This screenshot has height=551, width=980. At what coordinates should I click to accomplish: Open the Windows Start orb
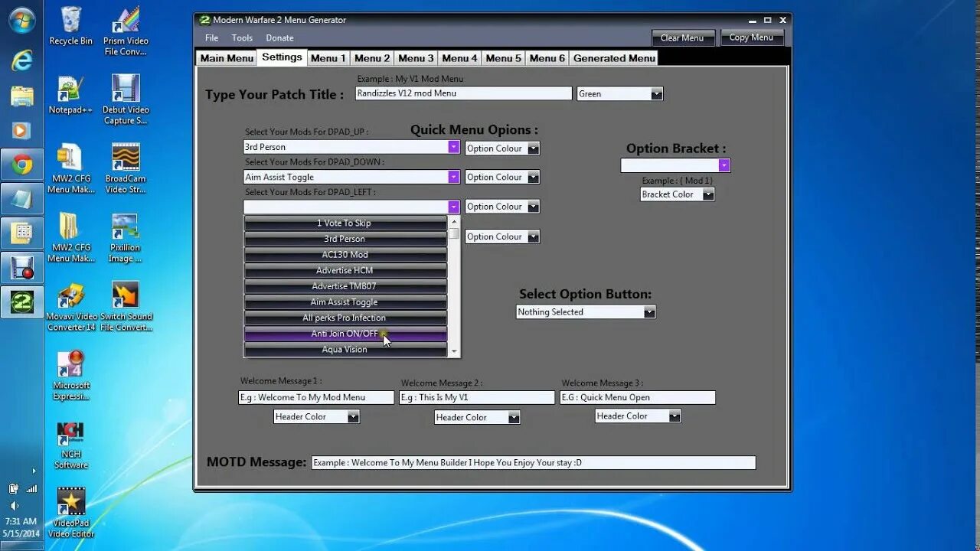tap(21, 21)
